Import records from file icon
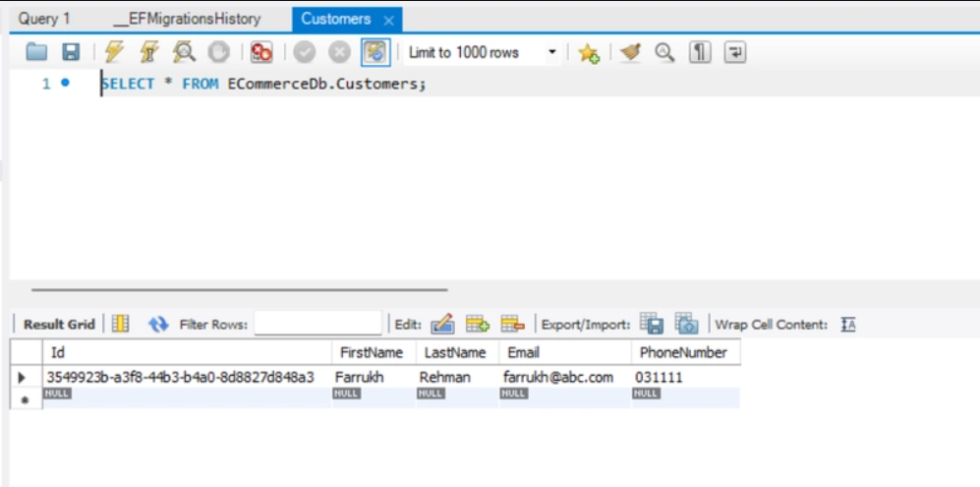The image size is (980, 487). (686, 324)
